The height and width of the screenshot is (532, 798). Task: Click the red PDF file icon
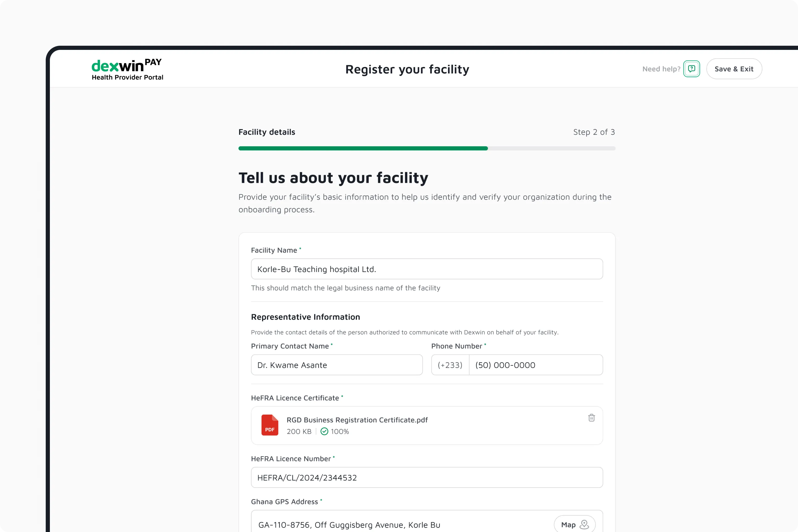coord(270,425)
